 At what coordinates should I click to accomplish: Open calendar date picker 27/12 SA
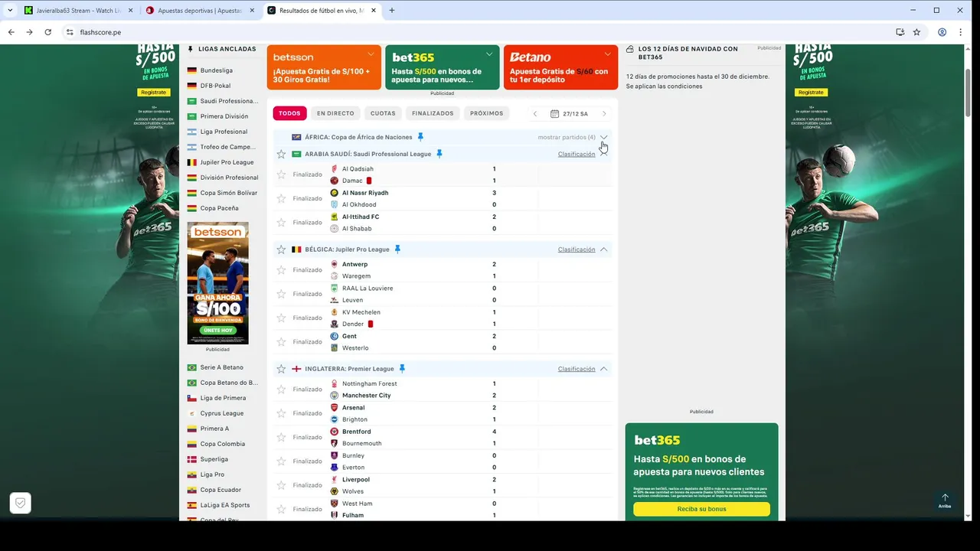(x=570, y=113)
